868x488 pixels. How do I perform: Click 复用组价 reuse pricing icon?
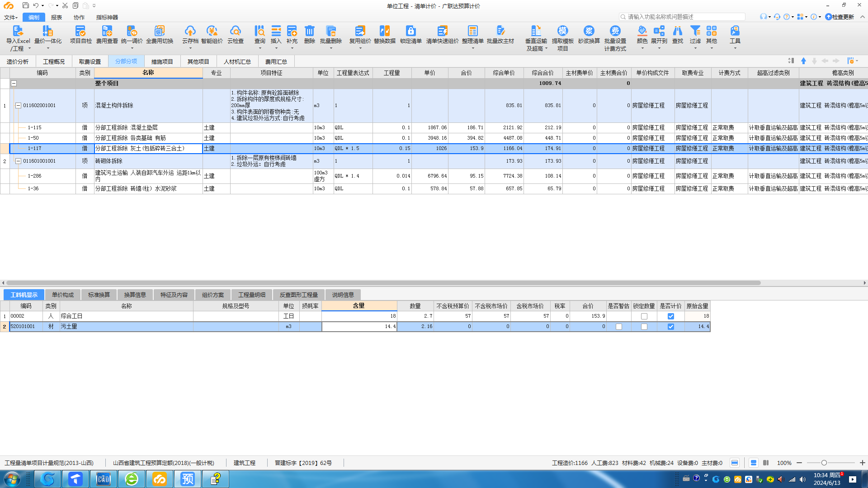pos(360,31)
